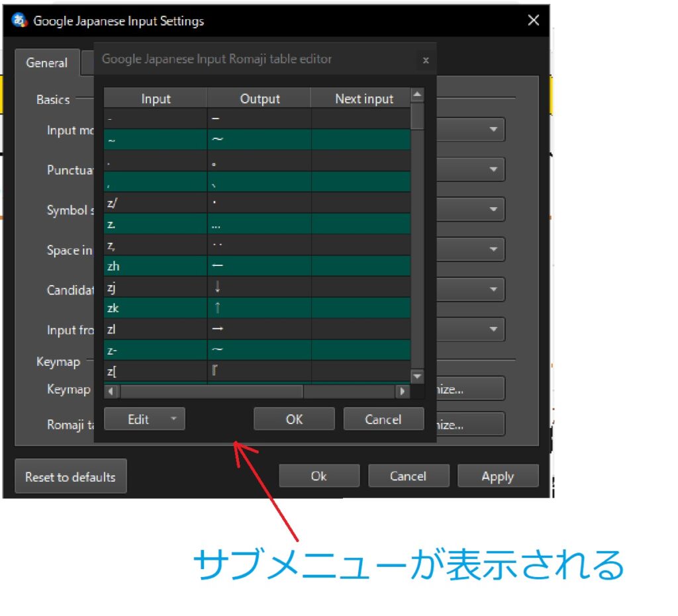Open the Edit dropdown button
The image size is (678, 616).
click(x=144, y=419)
